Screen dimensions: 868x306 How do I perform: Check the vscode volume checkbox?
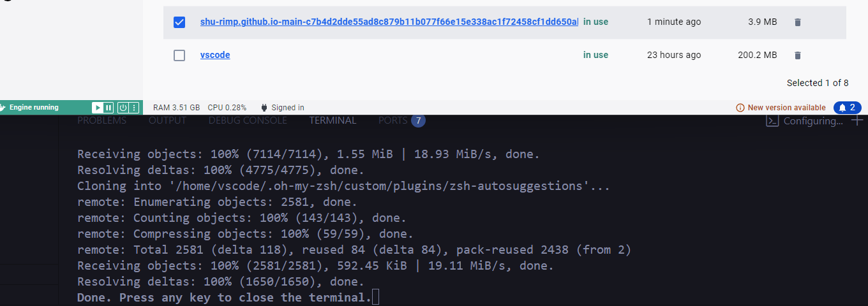point(179,55)
